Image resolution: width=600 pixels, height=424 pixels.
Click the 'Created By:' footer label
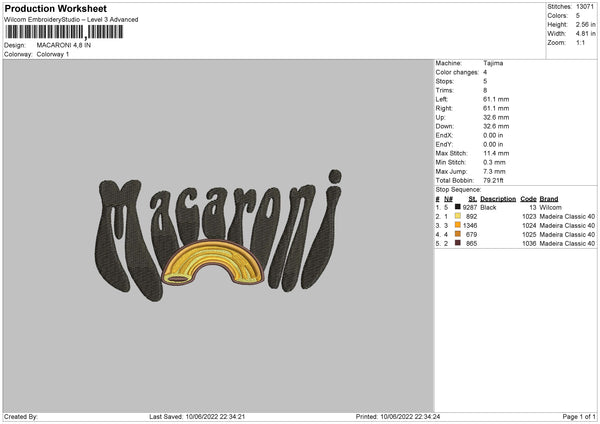[21, 417]
